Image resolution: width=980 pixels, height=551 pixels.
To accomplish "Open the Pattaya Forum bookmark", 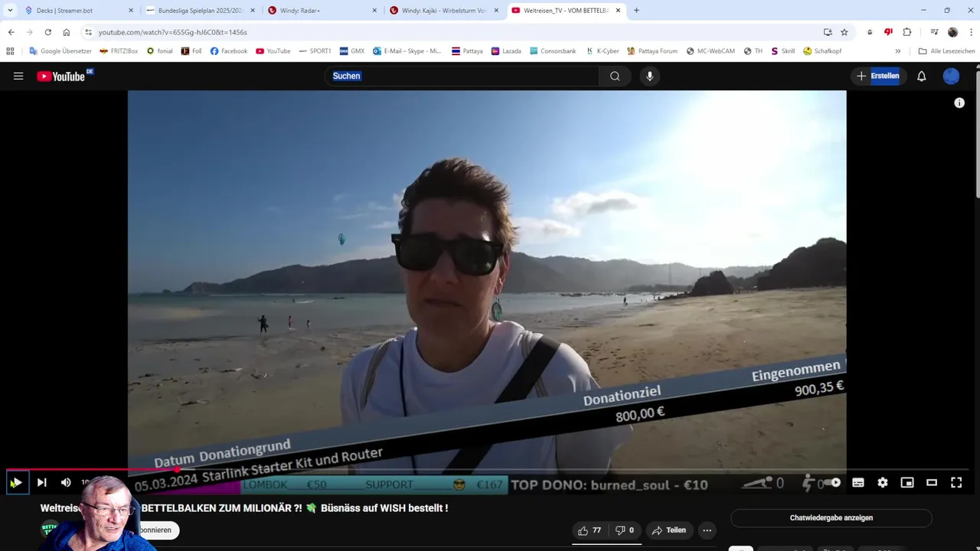I will pos(652,51).
